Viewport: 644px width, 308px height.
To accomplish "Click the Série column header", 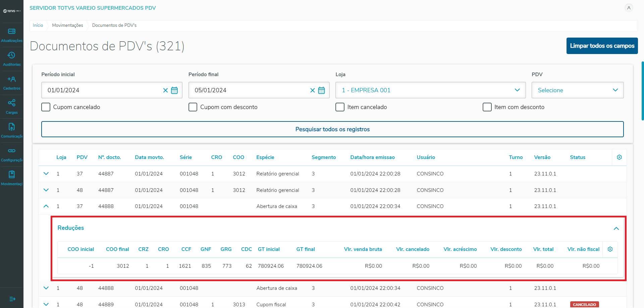I will [x=186, y=157].
